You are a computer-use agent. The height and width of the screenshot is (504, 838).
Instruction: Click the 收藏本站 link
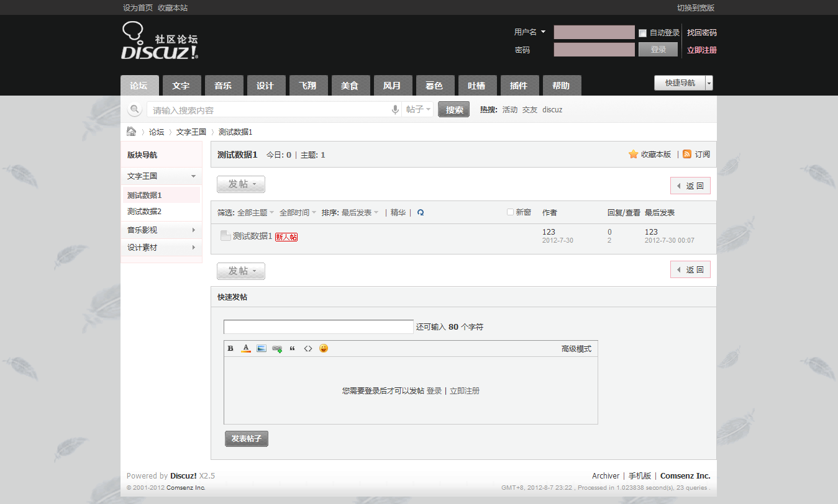173,8
